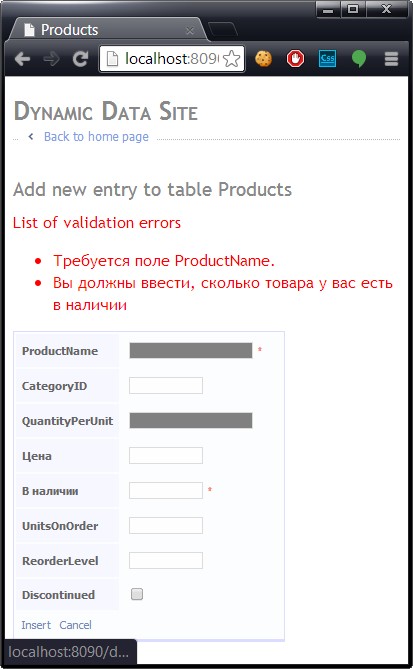
Task: Focus the ProductName text field
Action: click(191, 351)
